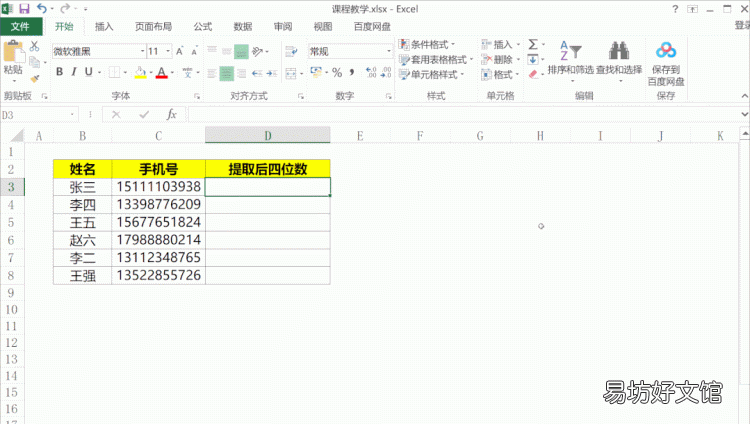Click the align left icon
Image resolution: width=750 pixels, height=424 pixels.
212,73
